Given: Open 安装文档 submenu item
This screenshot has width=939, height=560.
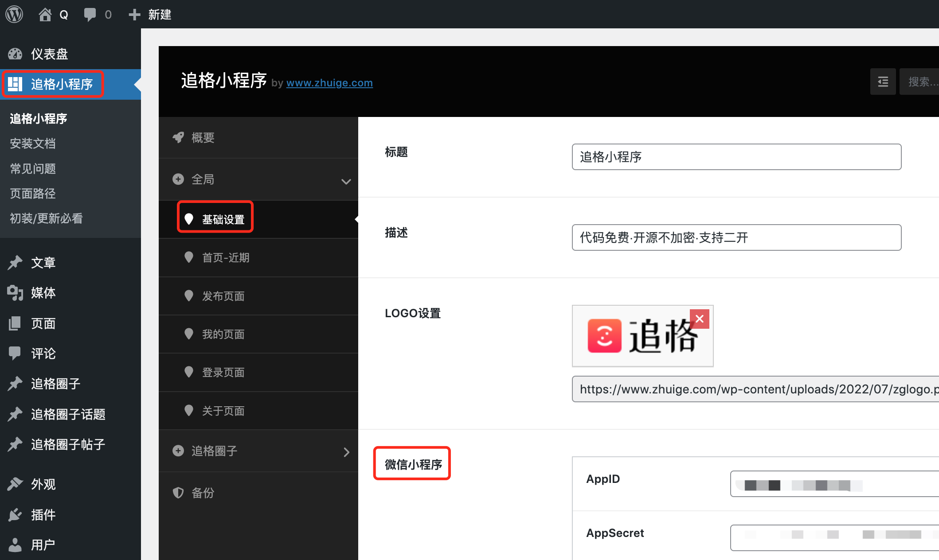Looking at the screenshot, I should 33,144.
